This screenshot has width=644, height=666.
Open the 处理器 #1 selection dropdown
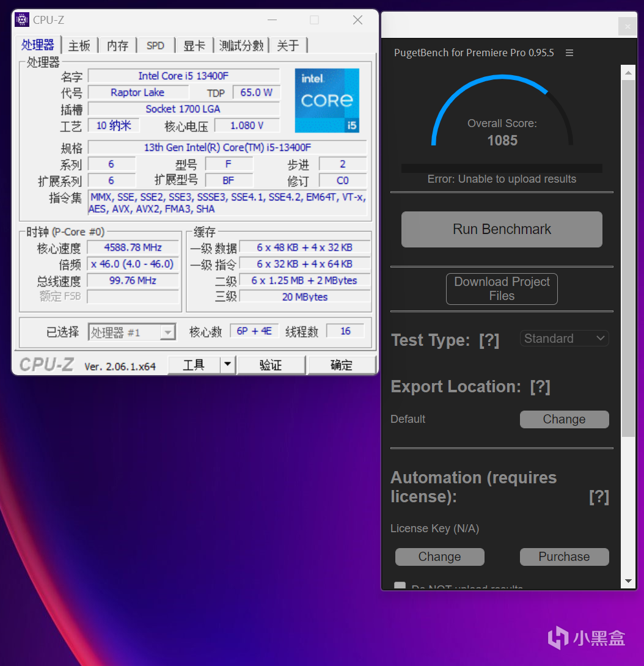pos(132,332)
